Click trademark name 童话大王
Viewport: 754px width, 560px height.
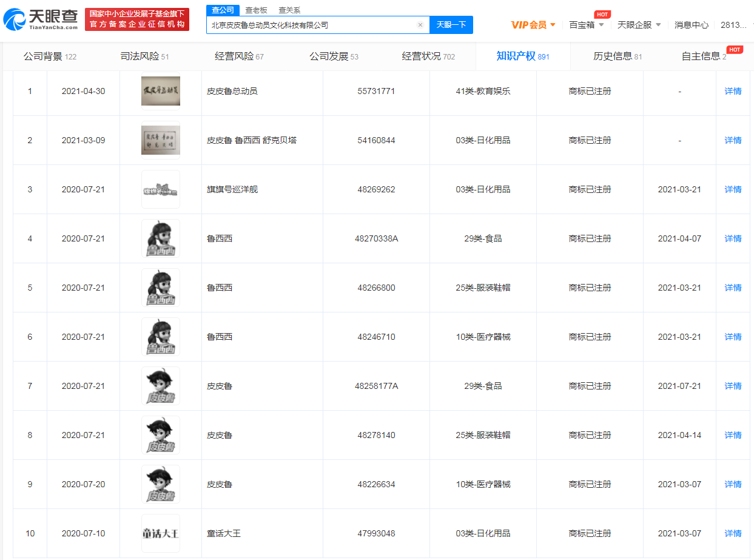[x=224, y=533]
